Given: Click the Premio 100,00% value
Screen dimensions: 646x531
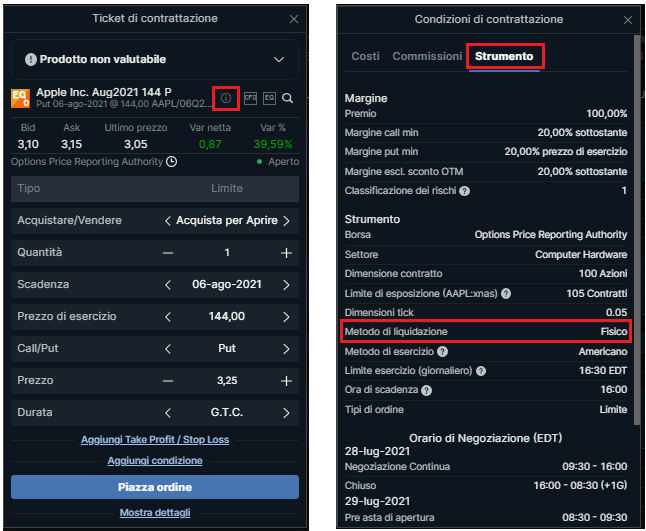Looking at the screenshot, I should click(x=607, y=114).
